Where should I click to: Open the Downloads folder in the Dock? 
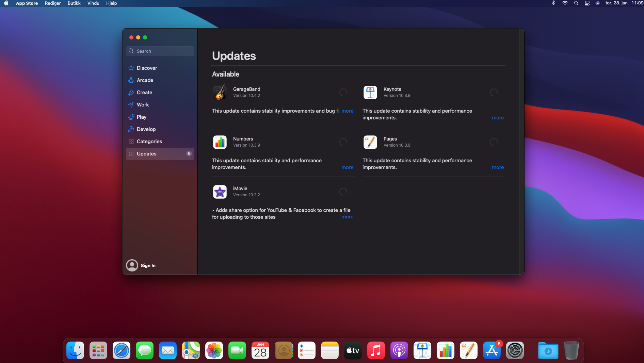pos(548,350)
